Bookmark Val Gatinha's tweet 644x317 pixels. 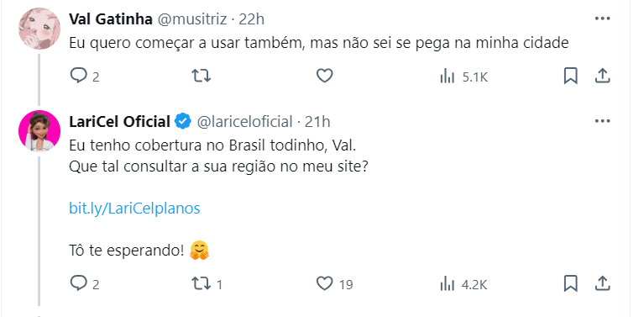click(x=570, y=76)
